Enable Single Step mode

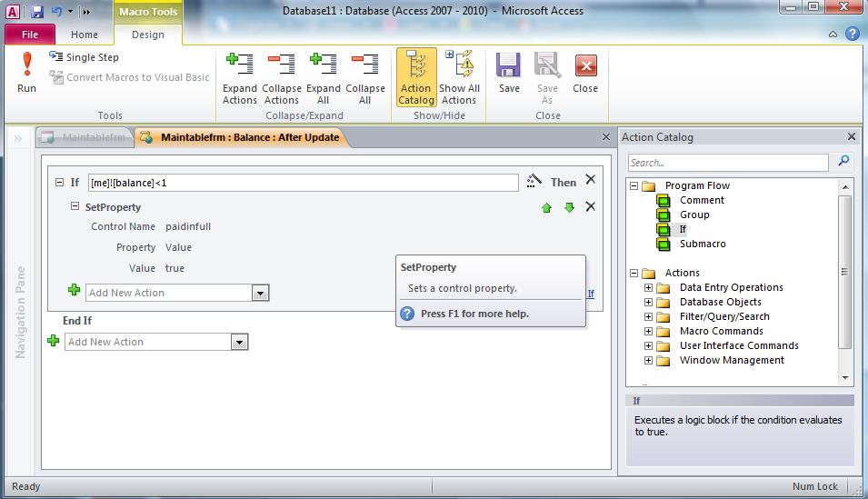[x=84, y=57]
